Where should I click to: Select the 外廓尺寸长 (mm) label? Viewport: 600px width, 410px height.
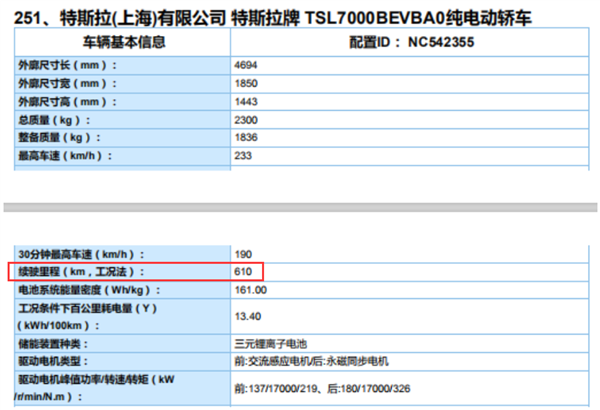coord(67,65)
